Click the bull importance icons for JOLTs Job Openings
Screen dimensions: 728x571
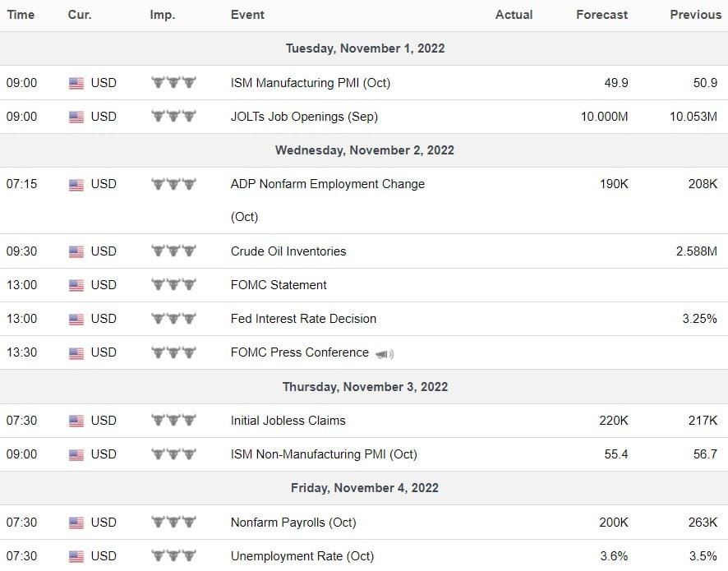click(173, 116)
